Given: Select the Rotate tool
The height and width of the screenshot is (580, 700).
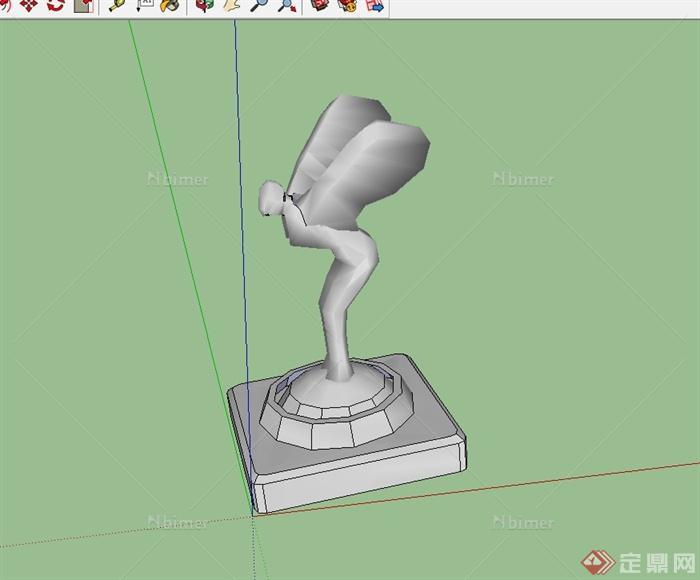Looking at the screenshot, I should pyautogui.click(x=56, y=5).
